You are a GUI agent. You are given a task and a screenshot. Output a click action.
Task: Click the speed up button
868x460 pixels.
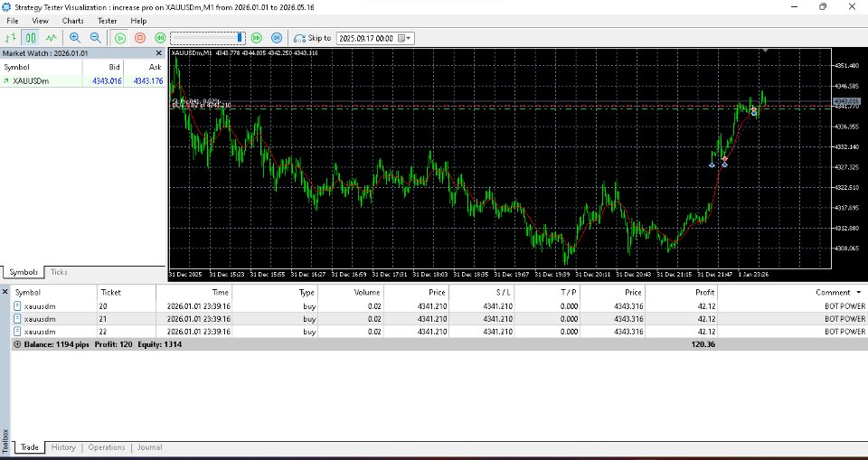(x=256, y=38)
